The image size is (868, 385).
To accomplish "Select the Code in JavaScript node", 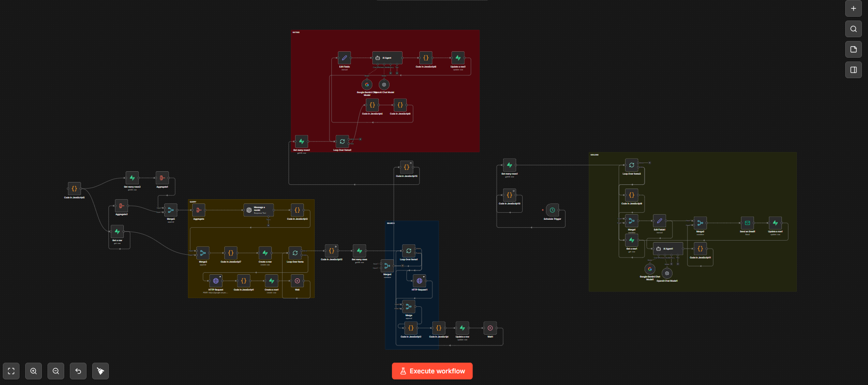I will [x=439, y=328].
